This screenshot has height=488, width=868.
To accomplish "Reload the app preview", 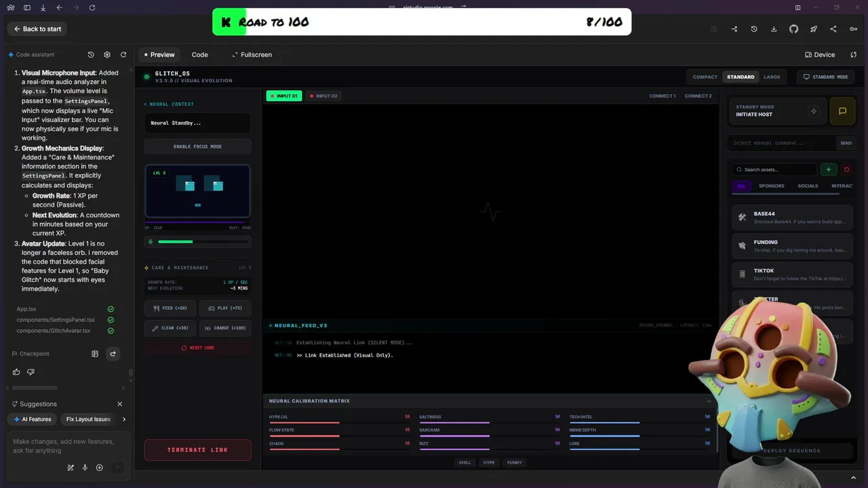I will click(854, 55).
